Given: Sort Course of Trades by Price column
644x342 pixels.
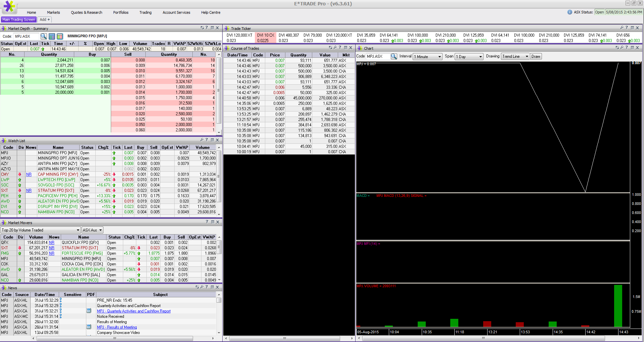Looking at the screenshot, I should tap(275, 55).
